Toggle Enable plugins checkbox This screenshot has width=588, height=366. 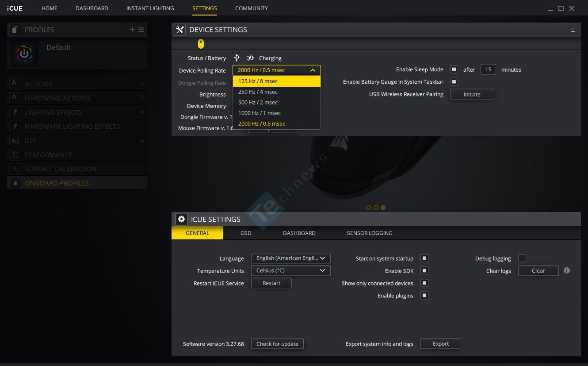point(424,295)
